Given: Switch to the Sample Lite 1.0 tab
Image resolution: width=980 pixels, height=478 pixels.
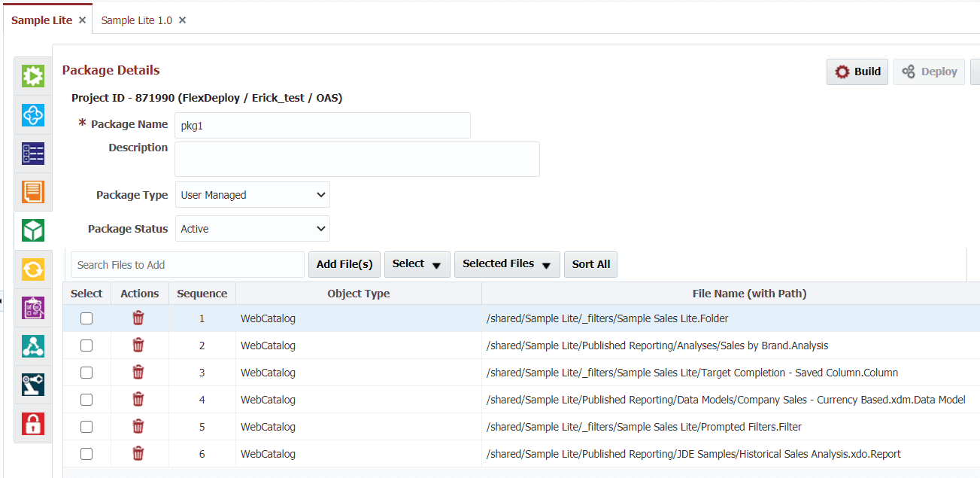Looking at the screenshot, I should [x=137, y=20].
